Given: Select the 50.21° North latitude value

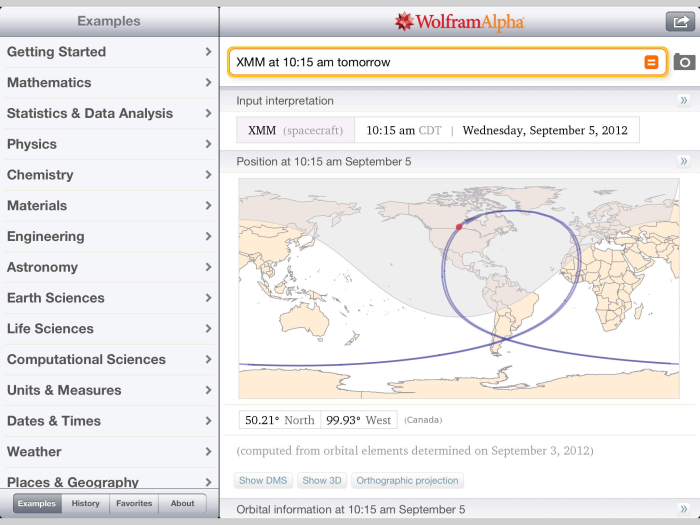Looking at the screenshot, I should [280, 420].
